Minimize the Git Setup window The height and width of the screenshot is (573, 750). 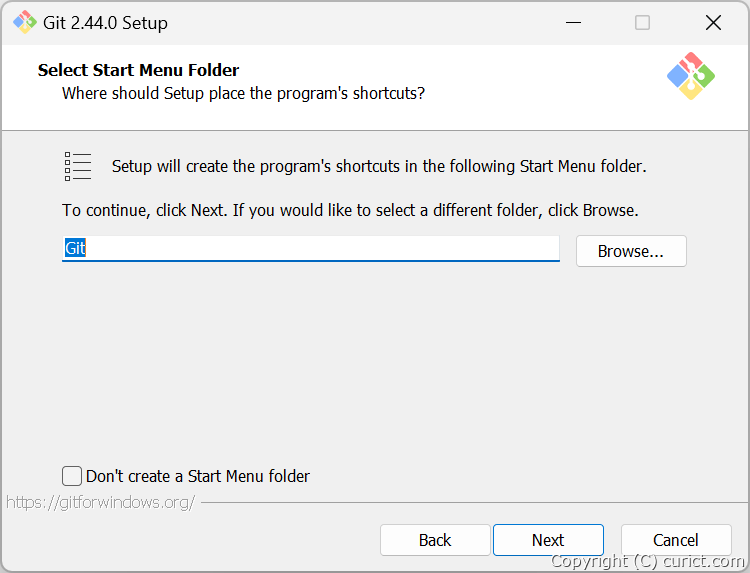tap(573, 22)
